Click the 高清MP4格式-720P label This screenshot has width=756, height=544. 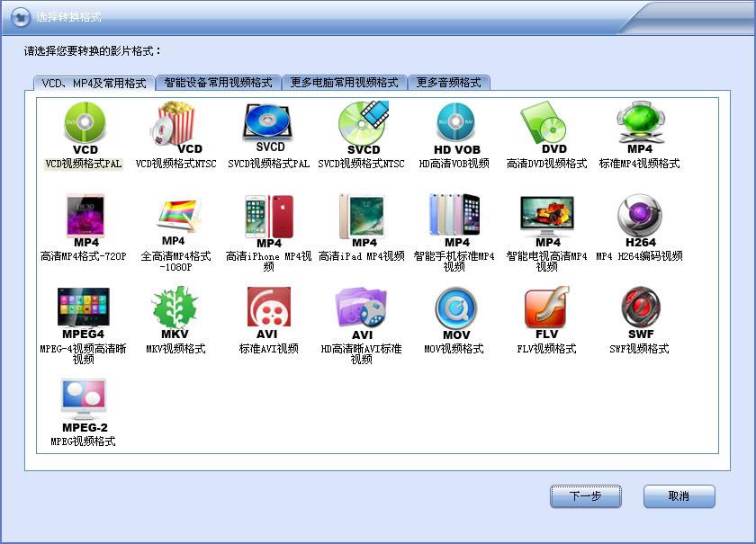[84, 256]
